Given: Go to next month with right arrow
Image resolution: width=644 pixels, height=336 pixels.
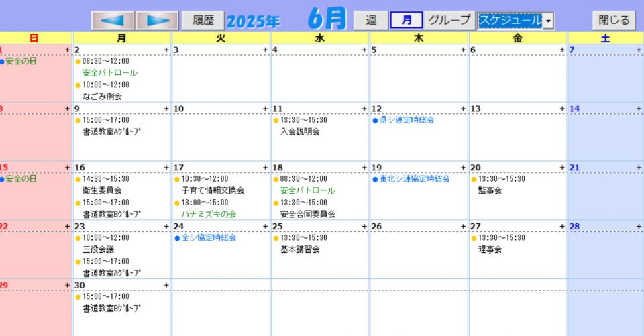Looking at the screenshot, I should [x=157, y=21].
